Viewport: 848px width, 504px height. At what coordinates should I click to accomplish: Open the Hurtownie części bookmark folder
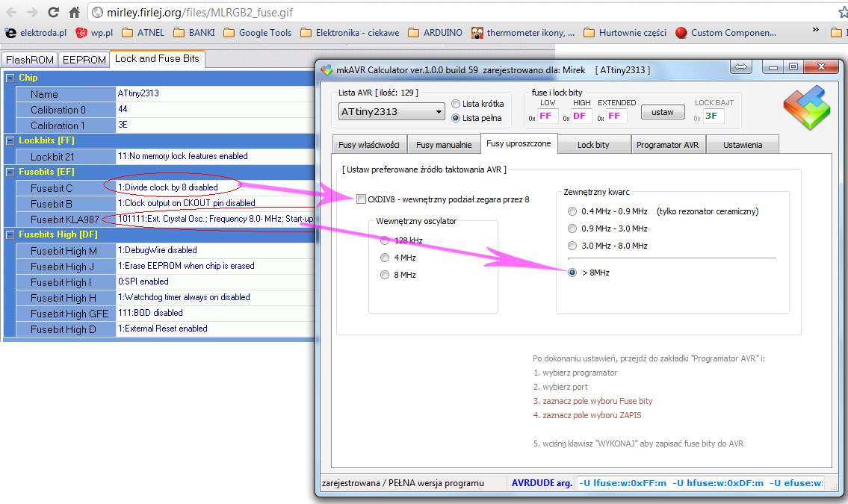(625, 33)
